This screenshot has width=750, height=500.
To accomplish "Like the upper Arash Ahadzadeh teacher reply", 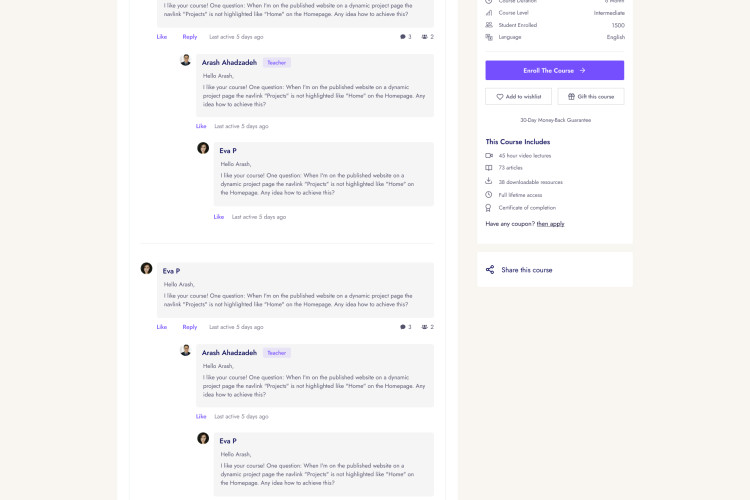I will [201, 126].
